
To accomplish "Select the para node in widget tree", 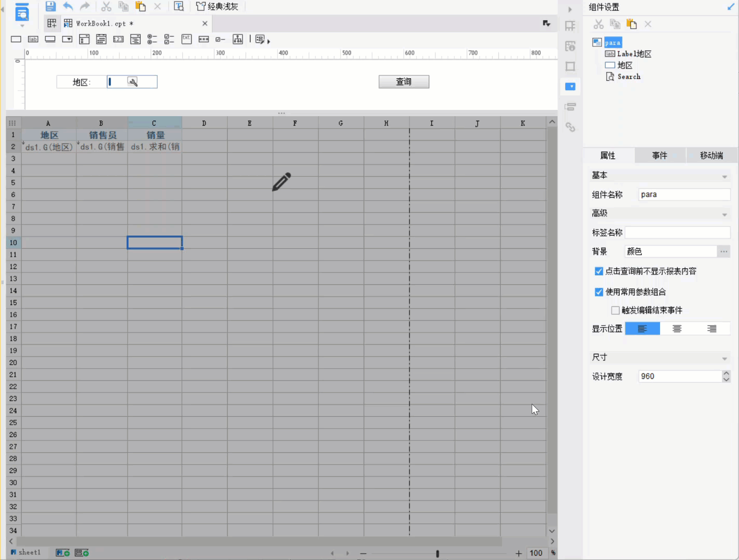I will pyautogui.click(x=612, y=43).
